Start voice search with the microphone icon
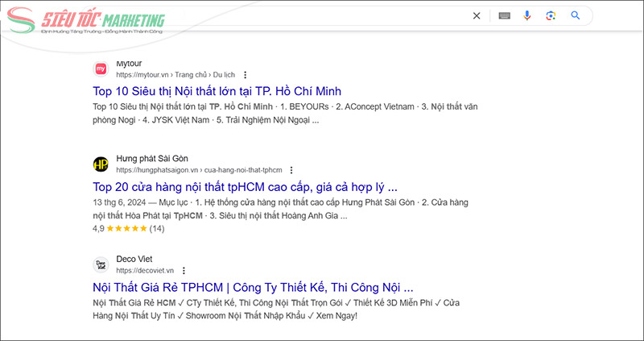Viewport: 644px width, 341px height. pos(527,16)
